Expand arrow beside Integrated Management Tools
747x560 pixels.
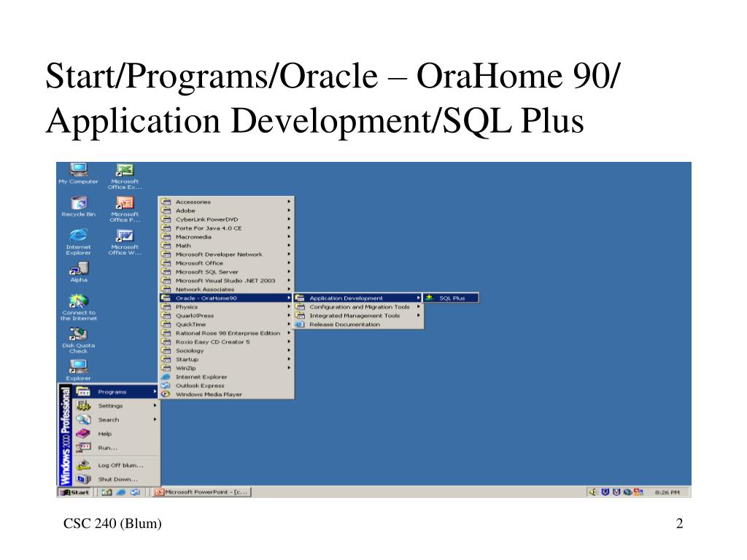[418, 315]
